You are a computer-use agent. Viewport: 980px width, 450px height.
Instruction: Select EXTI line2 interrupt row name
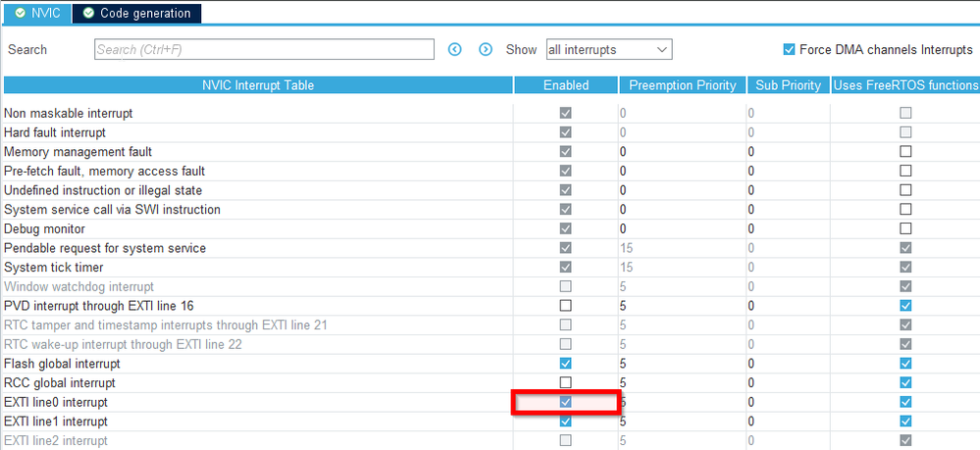pyautogui.click(x=56, y=440)
